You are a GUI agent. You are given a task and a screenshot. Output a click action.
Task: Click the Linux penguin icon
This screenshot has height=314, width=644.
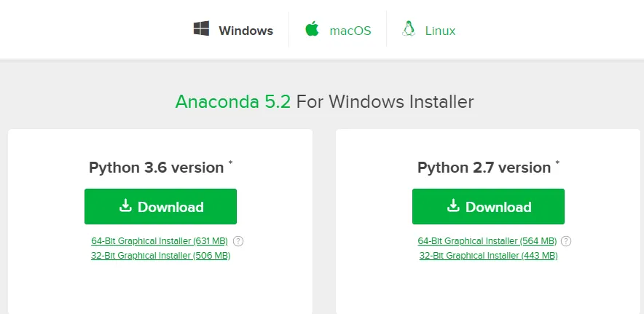click(x=408, y=28)
